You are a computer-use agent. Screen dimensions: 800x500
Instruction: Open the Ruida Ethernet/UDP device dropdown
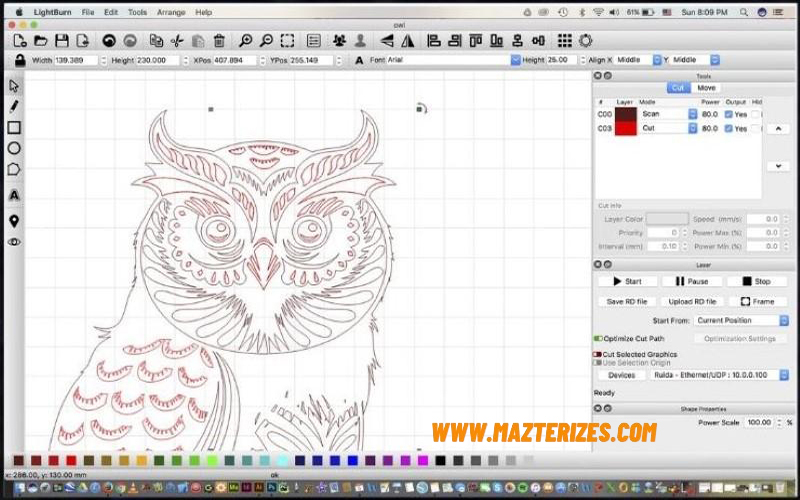point(720,375)
